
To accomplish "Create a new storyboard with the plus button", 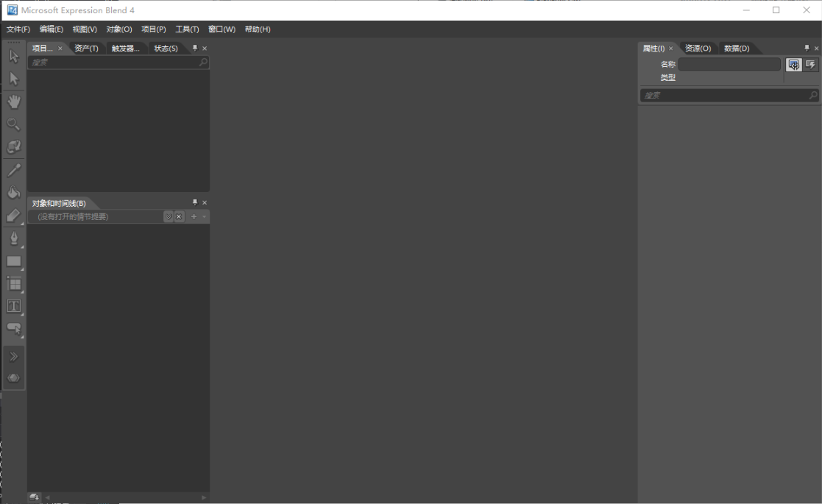I will coord(193,216).
